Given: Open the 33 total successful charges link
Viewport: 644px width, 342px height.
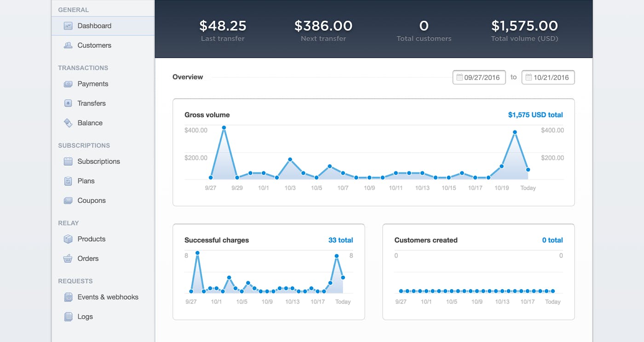Looking at the screenshot, I should point(340,239).
